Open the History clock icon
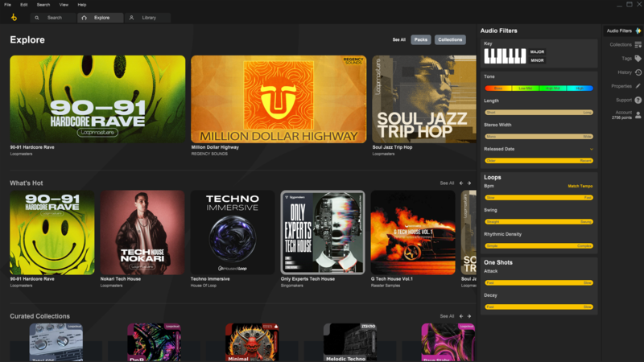Screen dimensions: 644x362 (x=638, y=72)
